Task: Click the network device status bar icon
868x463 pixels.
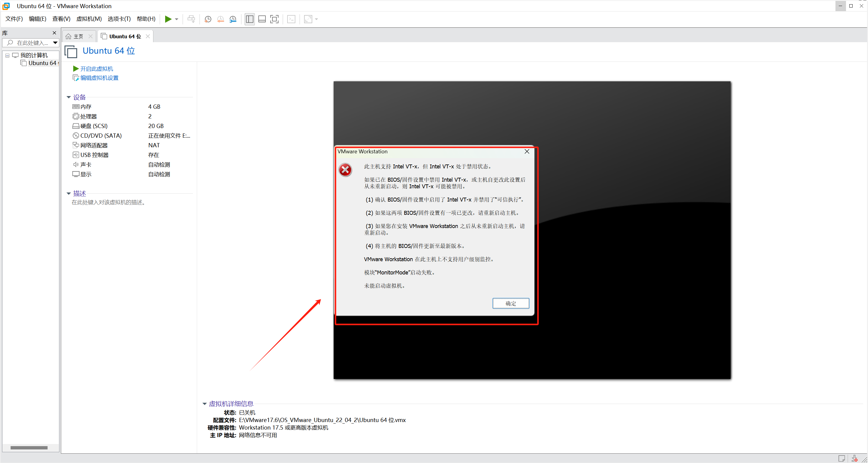Action: point(854,458)
